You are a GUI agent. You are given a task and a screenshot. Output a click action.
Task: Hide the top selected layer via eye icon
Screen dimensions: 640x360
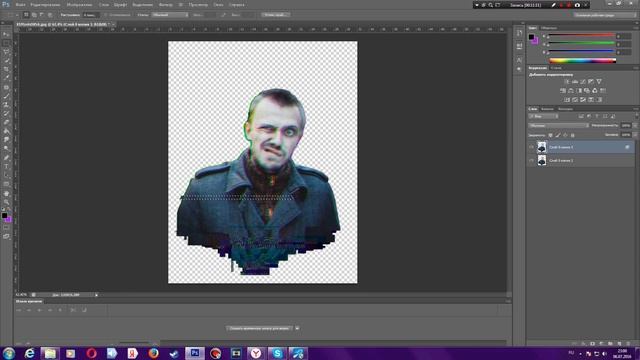click(531, 147)
